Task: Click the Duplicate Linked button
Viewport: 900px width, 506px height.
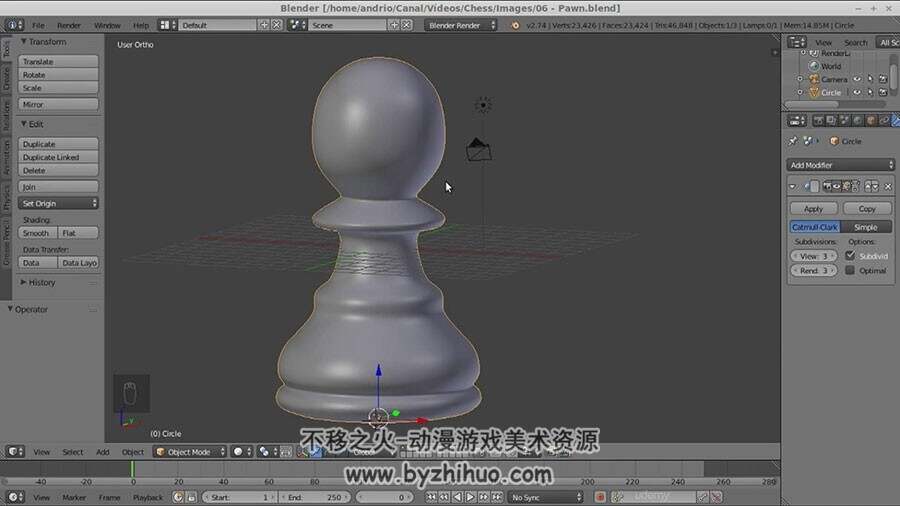Action: coord(58,157)
